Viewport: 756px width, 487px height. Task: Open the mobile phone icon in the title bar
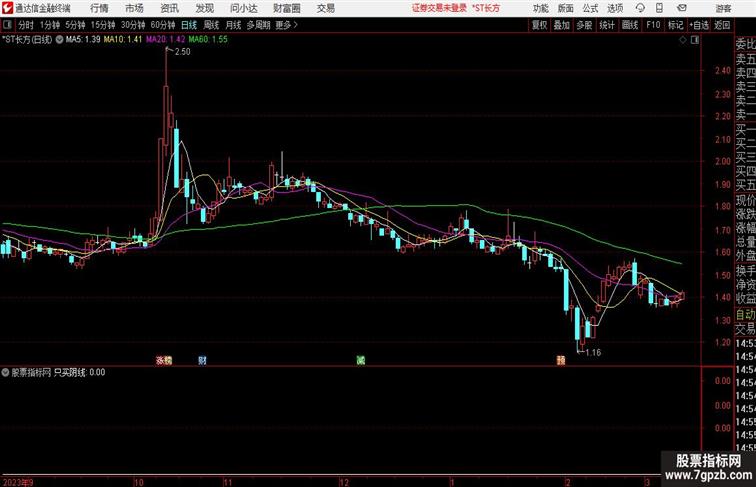(659, 8)
